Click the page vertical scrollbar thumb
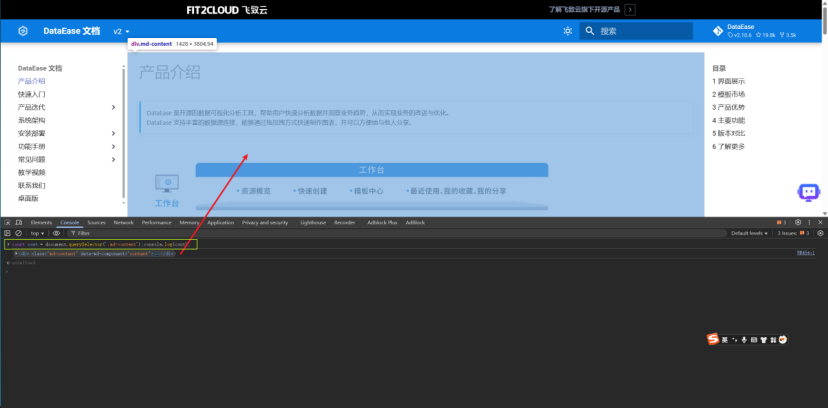The height and width of the screenshot is (408, 828). tap(825, 20)
